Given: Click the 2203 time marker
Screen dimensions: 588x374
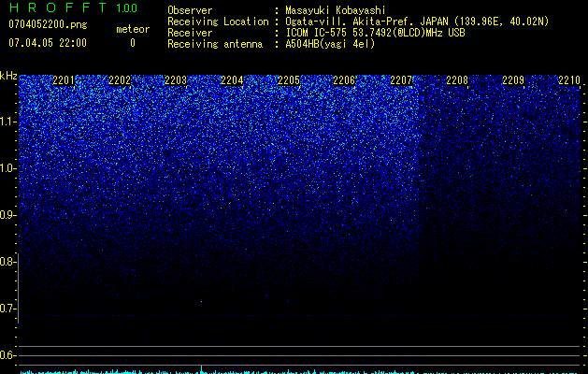Looking at the screenshot, I should click(x=176, y=80).
